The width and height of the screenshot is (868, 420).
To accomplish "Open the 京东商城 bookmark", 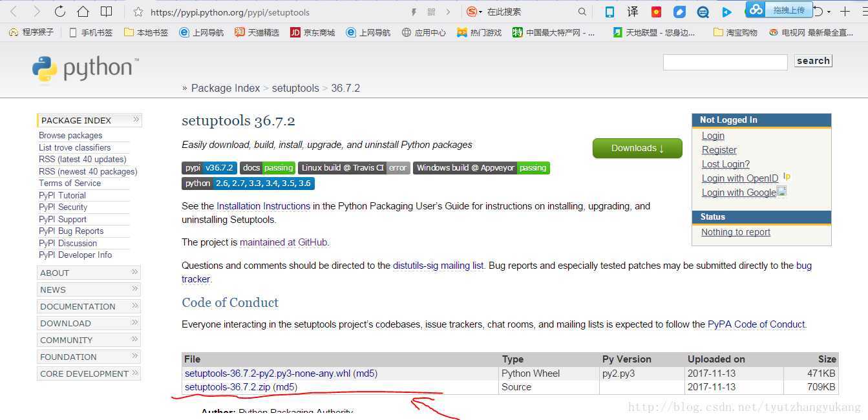I will [x=313, y=32].
